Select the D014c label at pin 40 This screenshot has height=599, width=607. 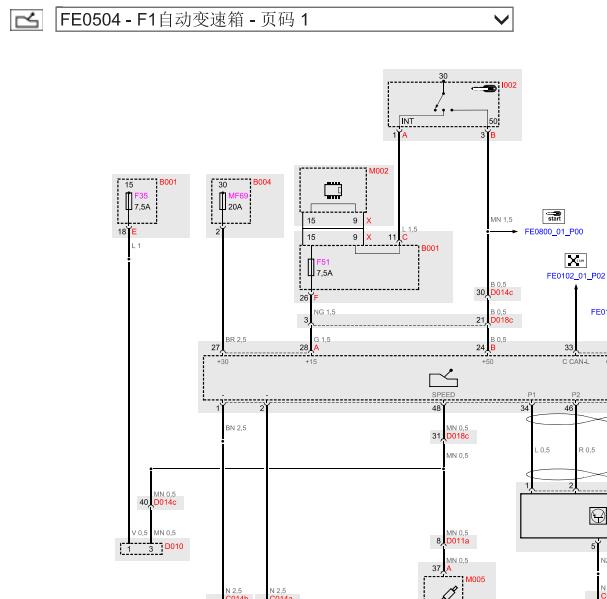point(165,502)
